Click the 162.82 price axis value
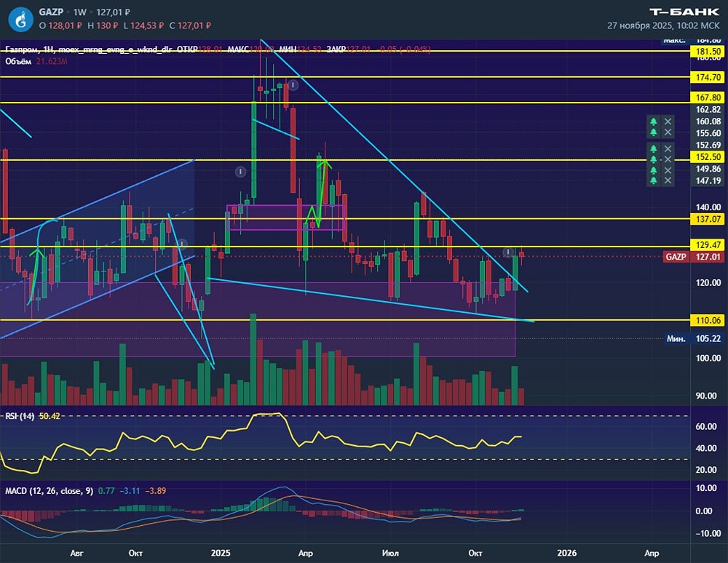The width and height of the screenshot is (728, 563). [708, 109]
